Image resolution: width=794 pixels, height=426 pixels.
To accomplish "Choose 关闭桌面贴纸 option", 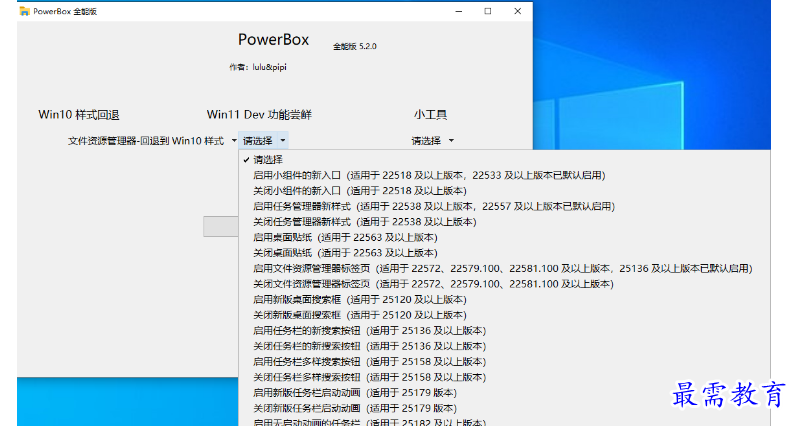I will pyautogui.click(x=504, y=253).
